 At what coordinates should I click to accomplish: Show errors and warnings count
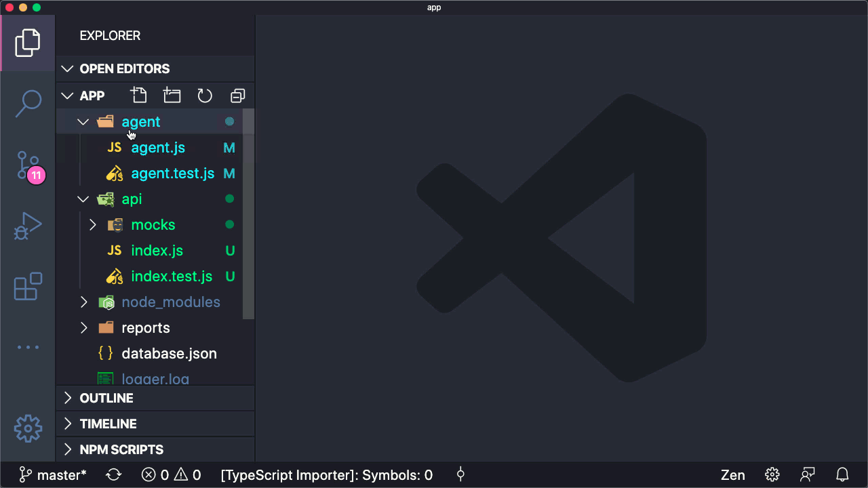tap(171, 475)
